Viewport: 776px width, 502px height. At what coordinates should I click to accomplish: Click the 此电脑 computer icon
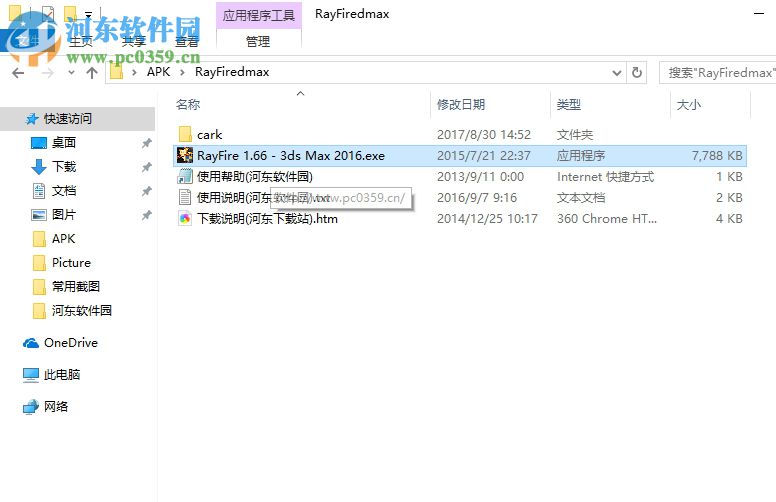coord(31,375)
